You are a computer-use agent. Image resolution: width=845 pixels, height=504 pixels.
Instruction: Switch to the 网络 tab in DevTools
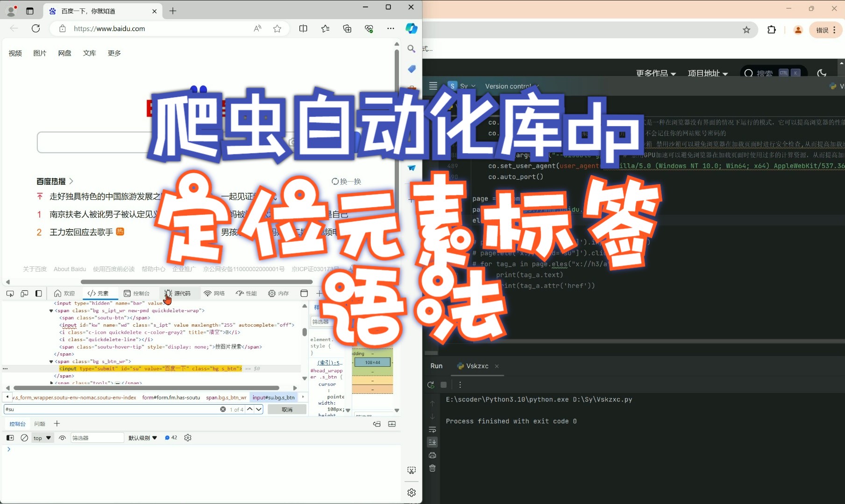[x=214, y=293]
